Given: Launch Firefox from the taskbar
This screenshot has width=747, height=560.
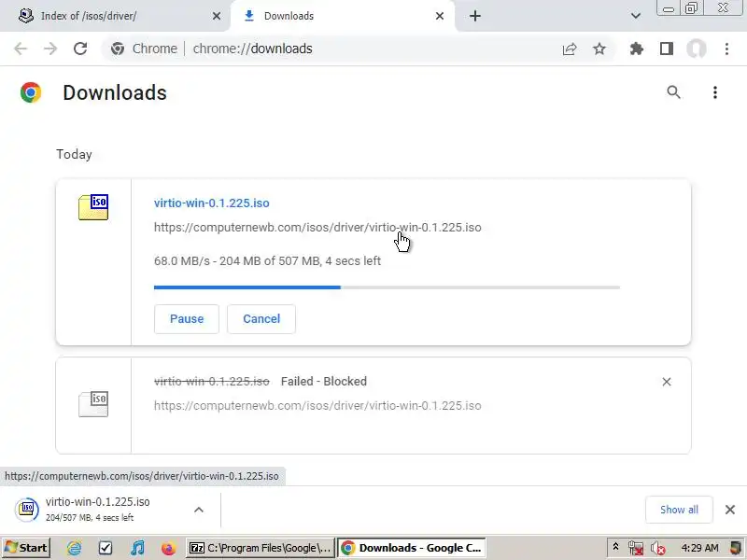Looking at the screenshot, I should point(168,548).
